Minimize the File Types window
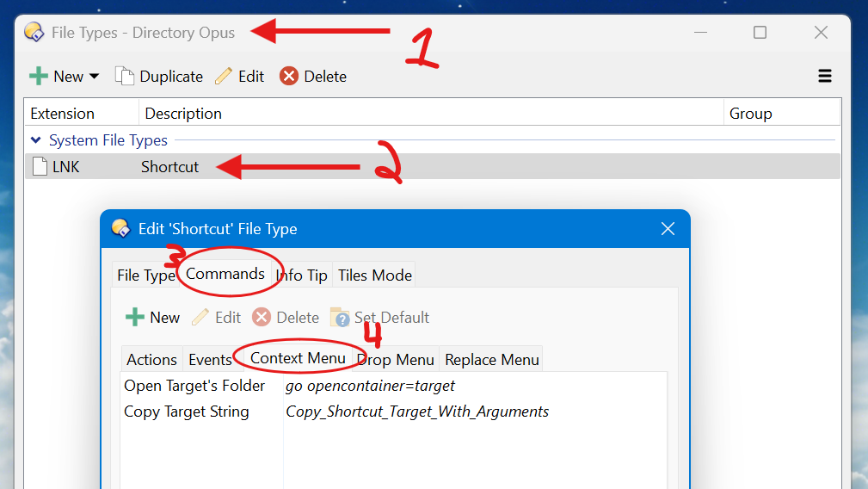The height and width of the screenshot is (489, 868). 701,33
